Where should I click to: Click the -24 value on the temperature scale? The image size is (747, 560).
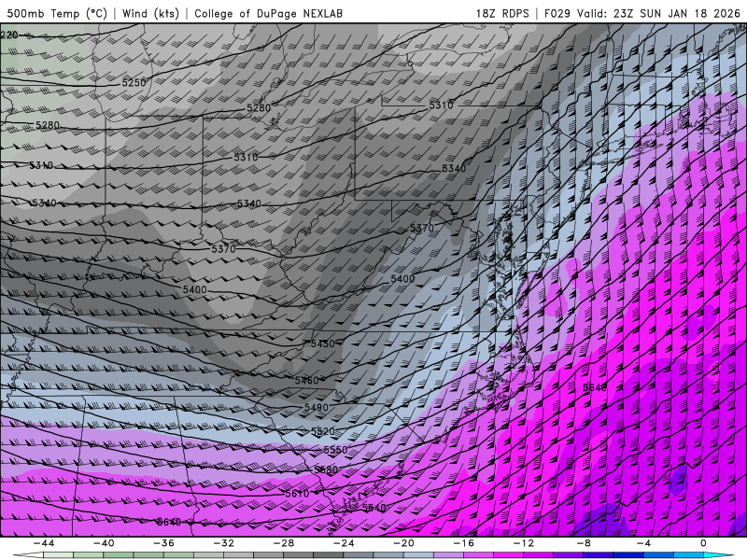344,543
